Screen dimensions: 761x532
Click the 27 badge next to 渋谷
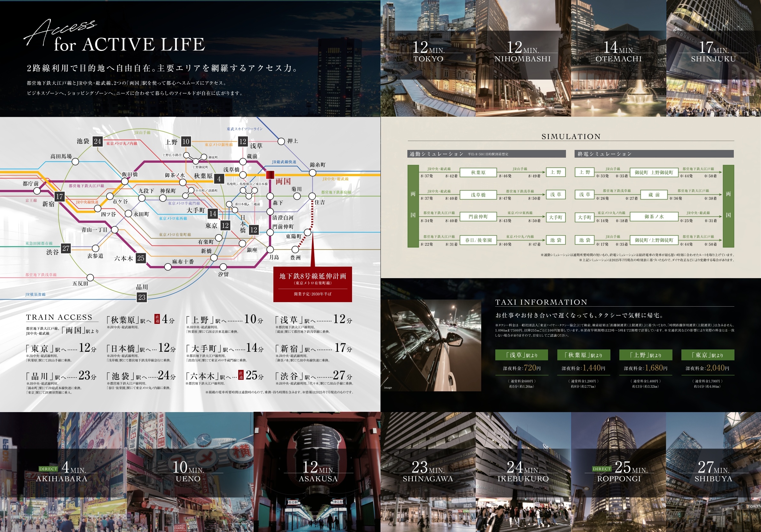66,248
